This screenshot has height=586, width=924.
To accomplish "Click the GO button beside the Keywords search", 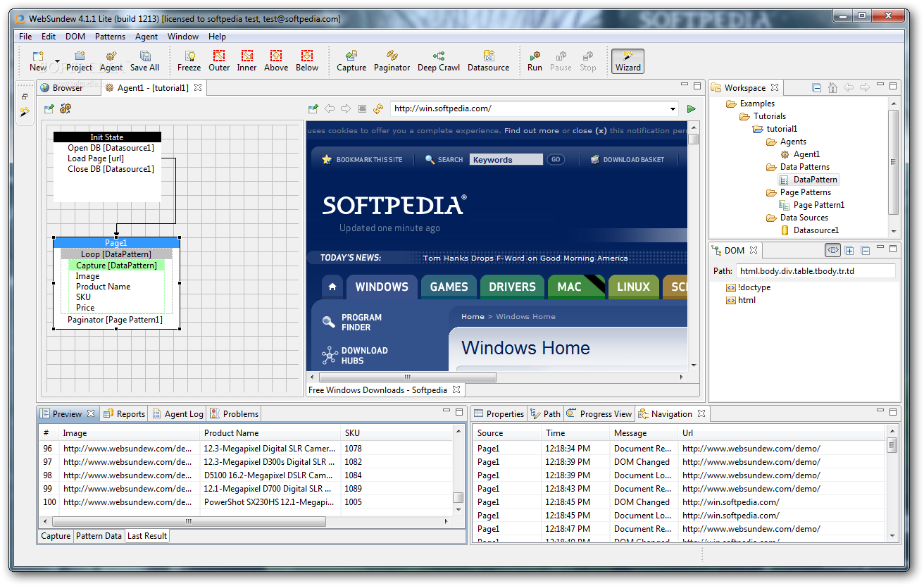I will click(x=556, y=160).
